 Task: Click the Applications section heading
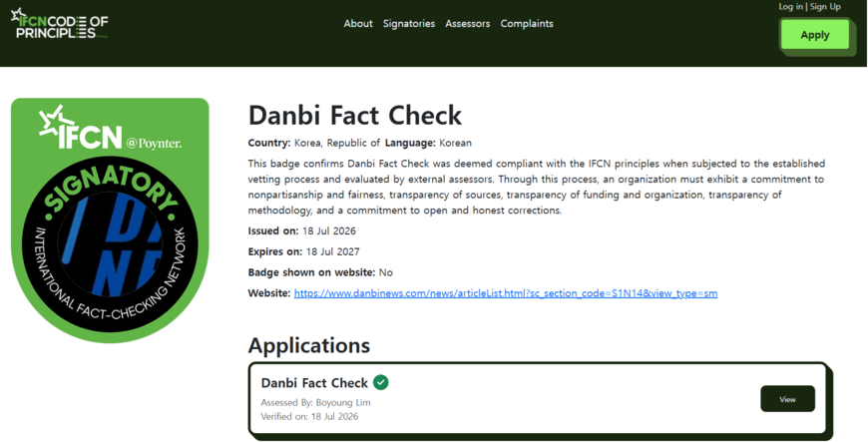tap(309, 345)
